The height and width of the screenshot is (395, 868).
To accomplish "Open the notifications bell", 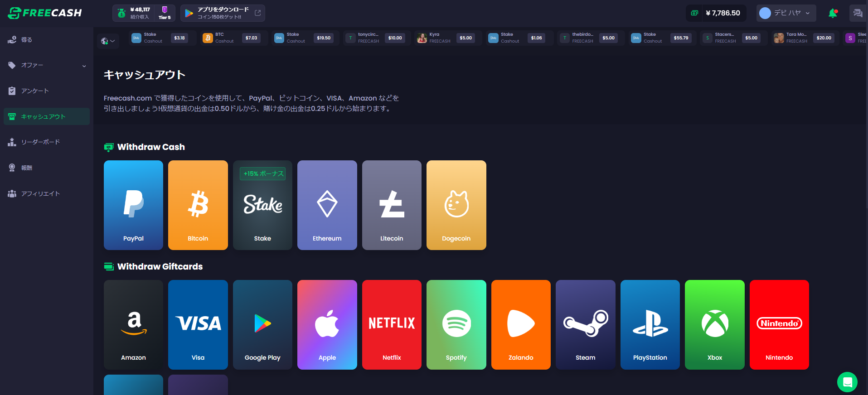I will coord(833,13).
